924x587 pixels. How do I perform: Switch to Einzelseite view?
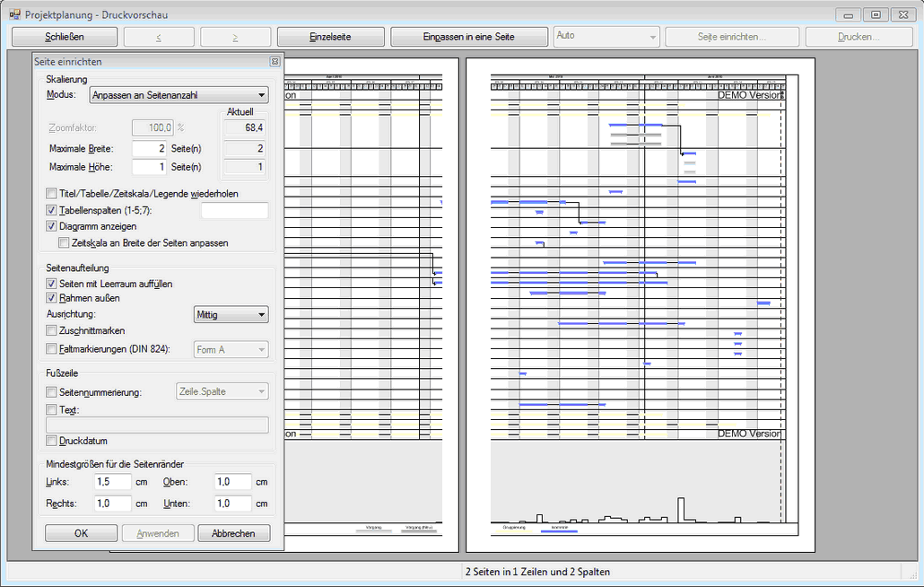click(x=330, y=37)
